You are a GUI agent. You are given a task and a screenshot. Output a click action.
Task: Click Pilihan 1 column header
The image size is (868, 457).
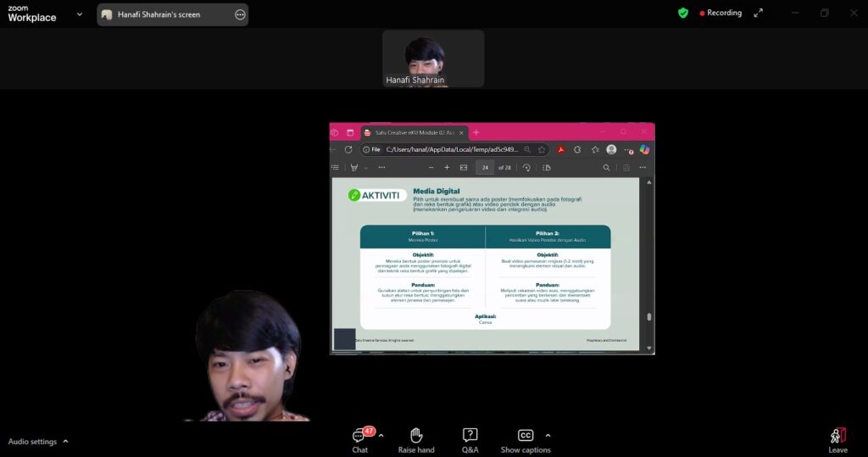pyautogui.click(x=423, y=237)
